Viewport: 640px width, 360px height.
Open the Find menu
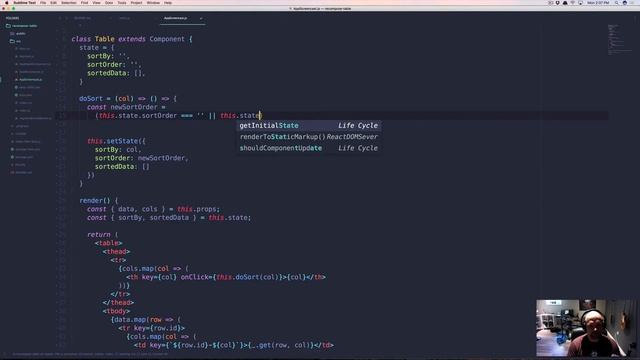point(84,2)
